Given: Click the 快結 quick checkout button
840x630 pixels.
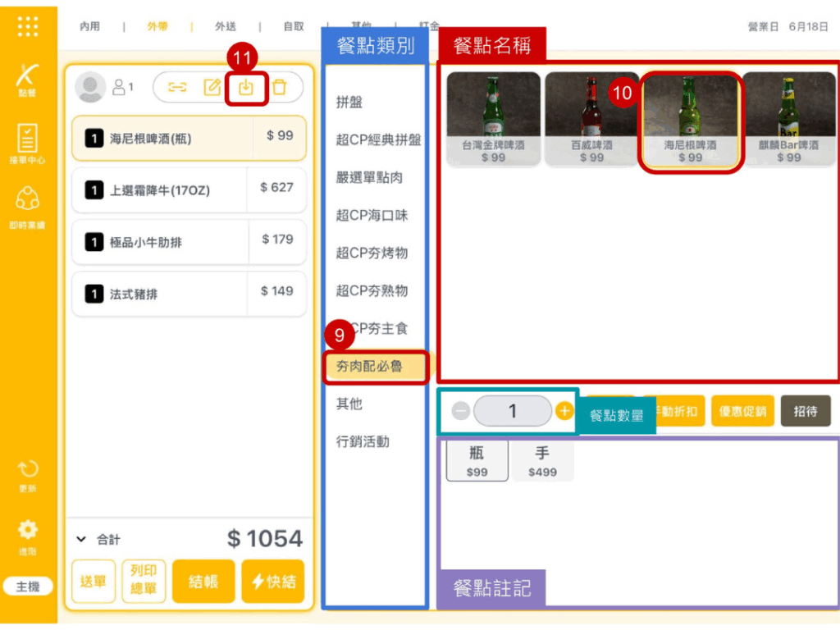Looking at the screenshot, I should coord(273,582).
